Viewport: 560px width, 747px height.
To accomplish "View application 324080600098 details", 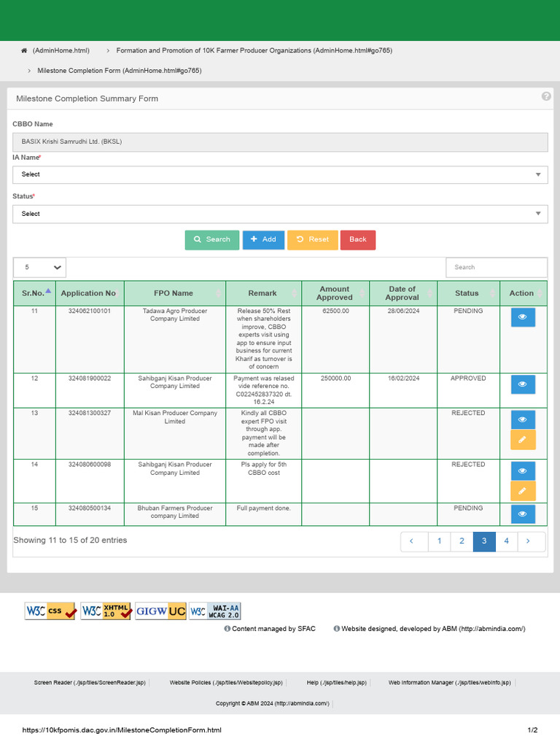I will pyautogui.click(x=523, y=471).
